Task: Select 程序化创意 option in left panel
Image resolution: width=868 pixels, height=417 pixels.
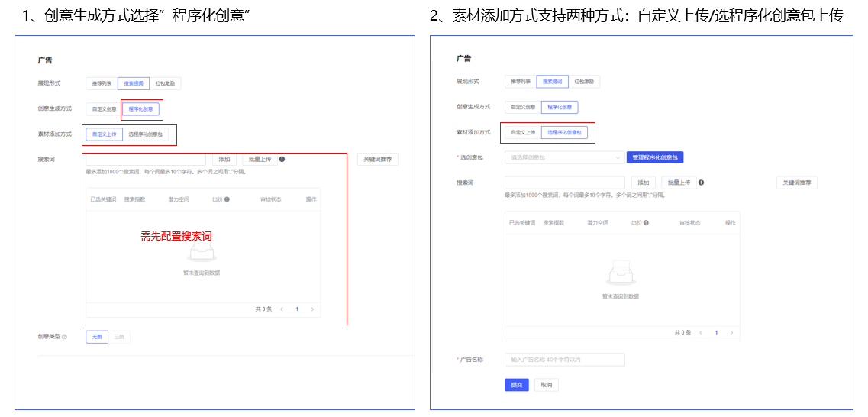Action: [140, 109]
